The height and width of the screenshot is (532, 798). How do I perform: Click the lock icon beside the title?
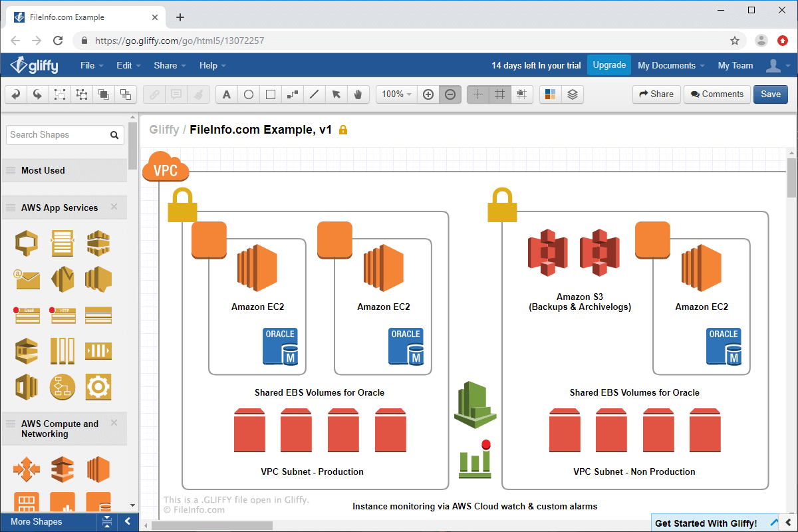click(343, 130)
